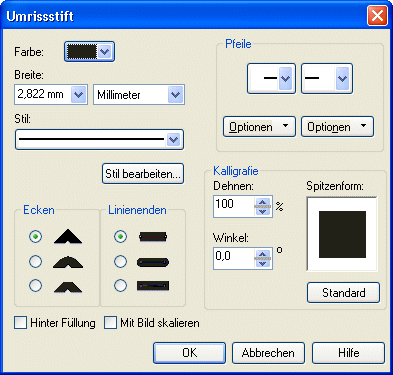Open the Breite width value dropdown
Screen dimensions: 393x375
(79, 95)
